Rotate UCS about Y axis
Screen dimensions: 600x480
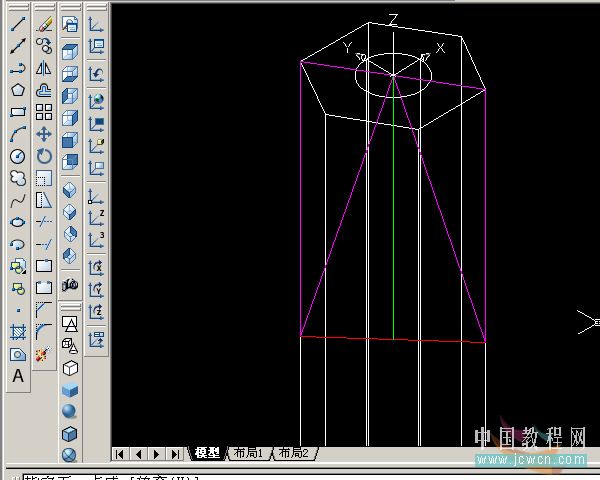coord(96,289)
